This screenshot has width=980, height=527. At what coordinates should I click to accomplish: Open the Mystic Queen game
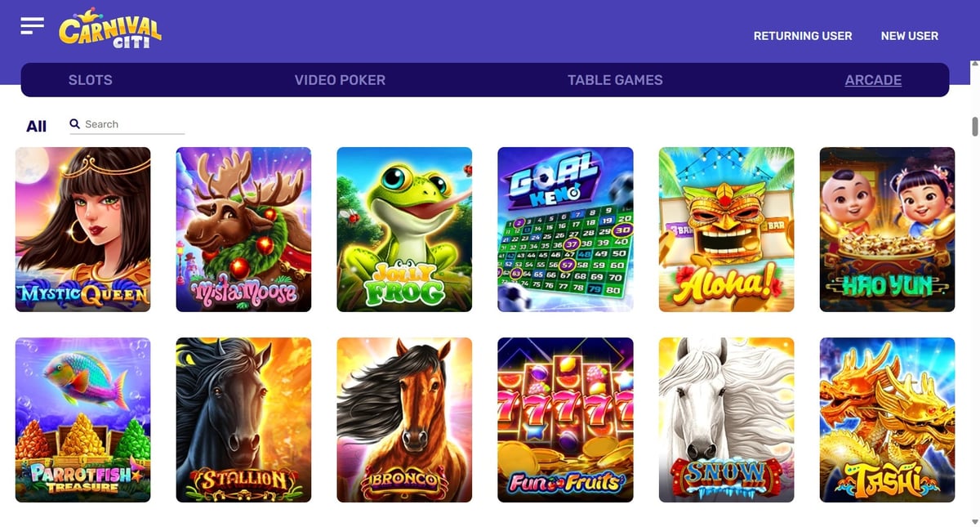pyautogui.click(x=82, y=230)
